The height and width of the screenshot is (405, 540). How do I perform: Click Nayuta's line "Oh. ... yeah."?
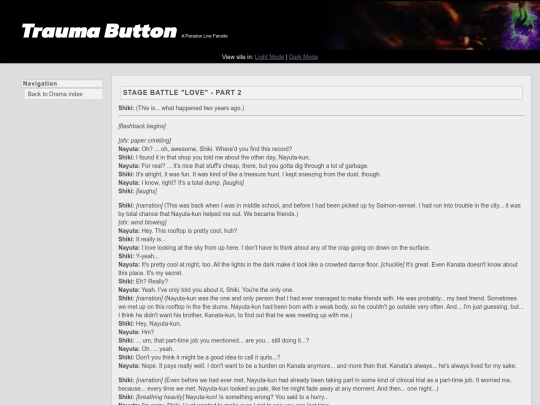(x=158, y=349)
